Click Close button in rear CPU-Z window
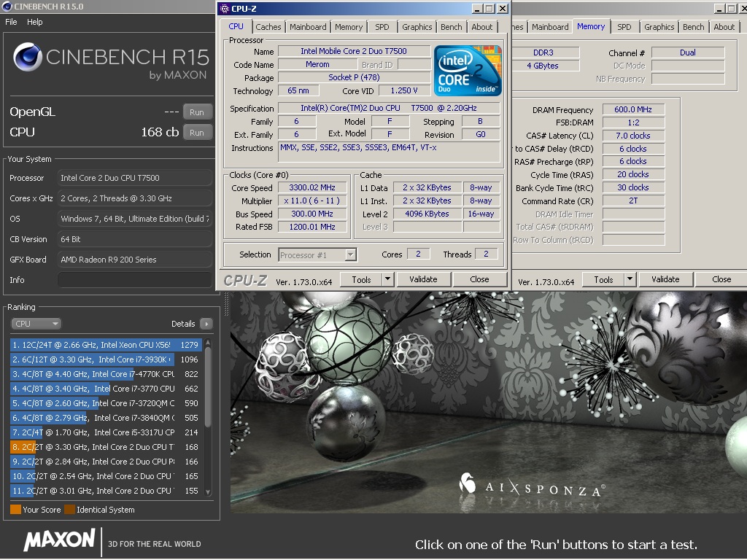The width and height of the screenshot is (747, 560). (721, 279)
